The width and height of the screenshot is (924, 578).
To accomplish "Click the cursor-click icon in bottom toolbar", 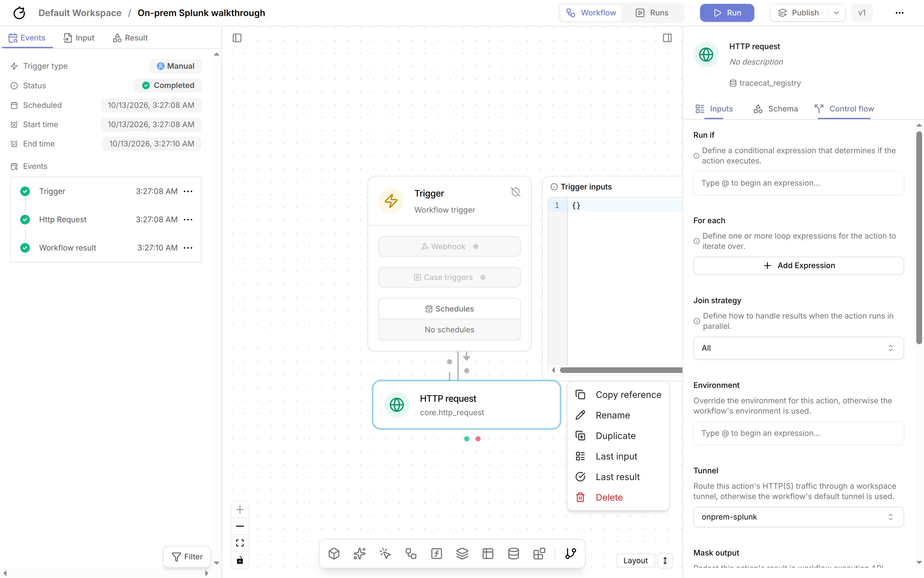I will (x=385, y=554).
